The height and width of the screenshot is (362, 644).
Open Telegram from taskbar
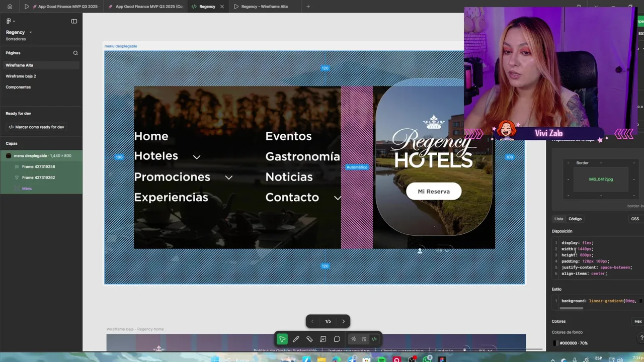click(352, 359)
